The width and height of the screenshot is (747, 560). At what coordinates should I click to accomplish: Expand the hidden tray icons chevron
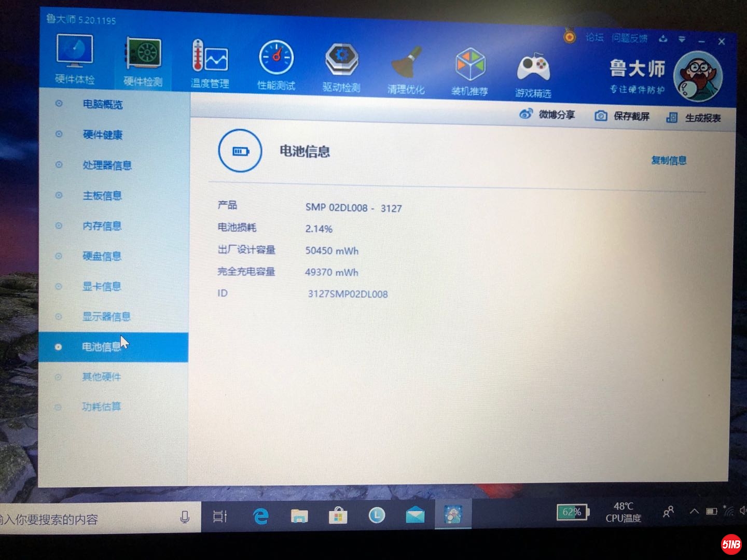coord(694,511)
